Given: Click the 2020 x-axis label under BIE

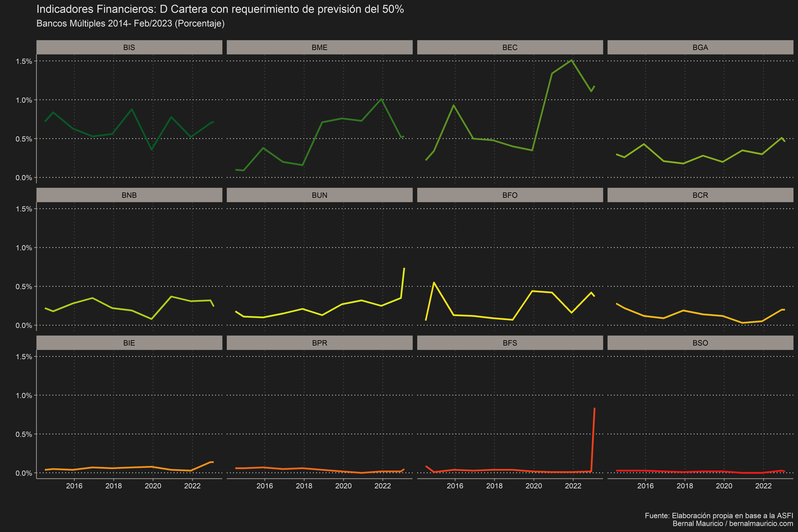Looking at the screenshot, I should coord(153,486).
